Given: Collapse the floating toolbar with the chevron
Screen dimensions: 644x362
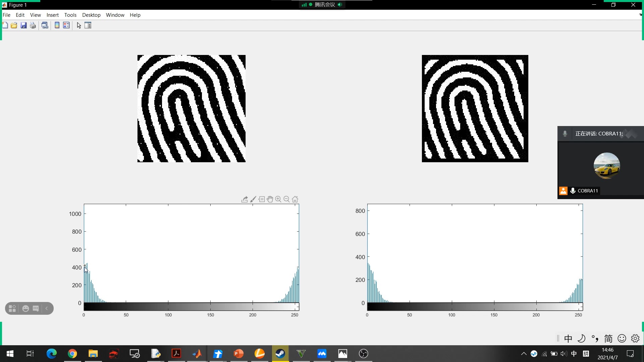Looking at the screenshot, I should pos(47,308).
